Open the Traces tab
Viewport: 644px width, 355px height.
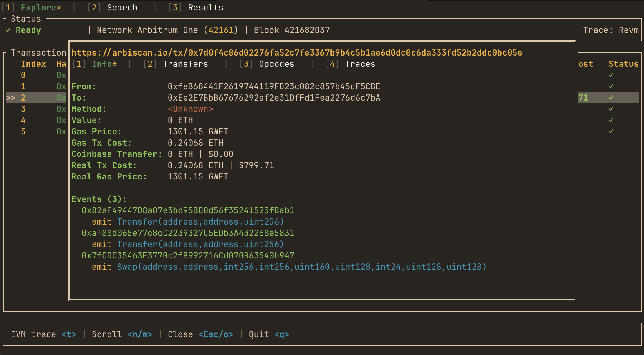point(360,64)
